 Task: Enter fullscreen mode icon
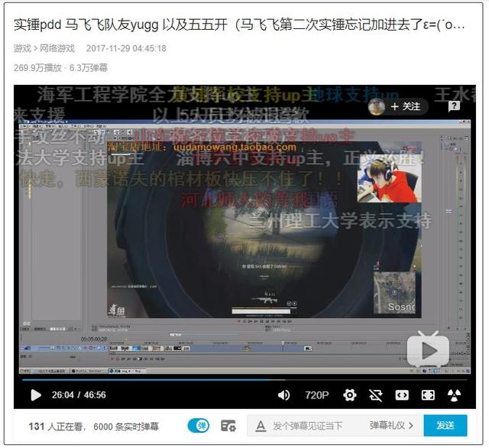[428, 395]
